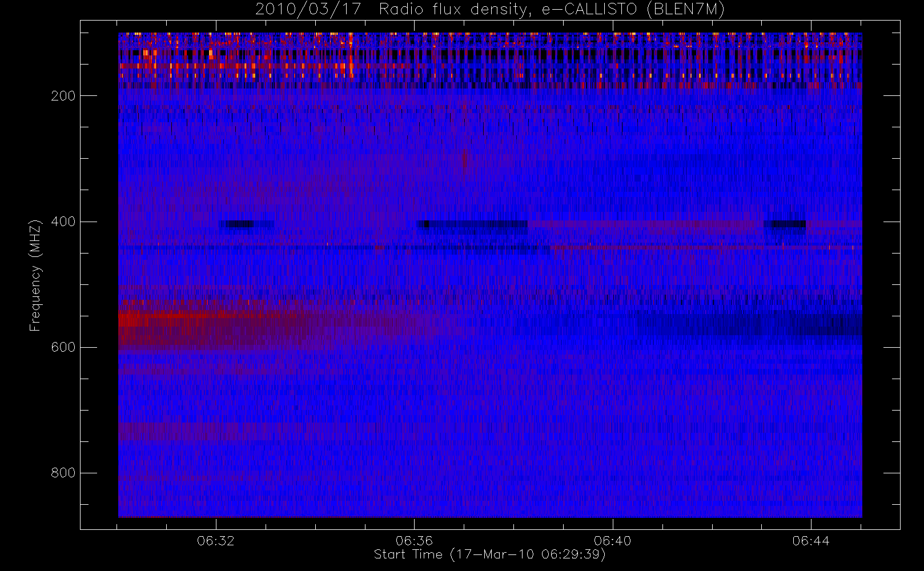The height and width of the screenshot is (571, 924).
Task: Click the 06:40 time tick label
Action: click(612, 541)
